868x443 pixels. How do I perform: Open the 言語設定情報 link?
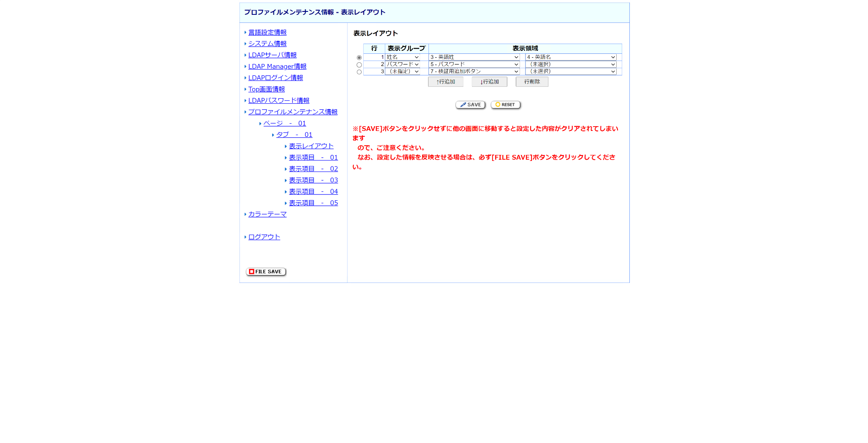(x=267, y=32)
